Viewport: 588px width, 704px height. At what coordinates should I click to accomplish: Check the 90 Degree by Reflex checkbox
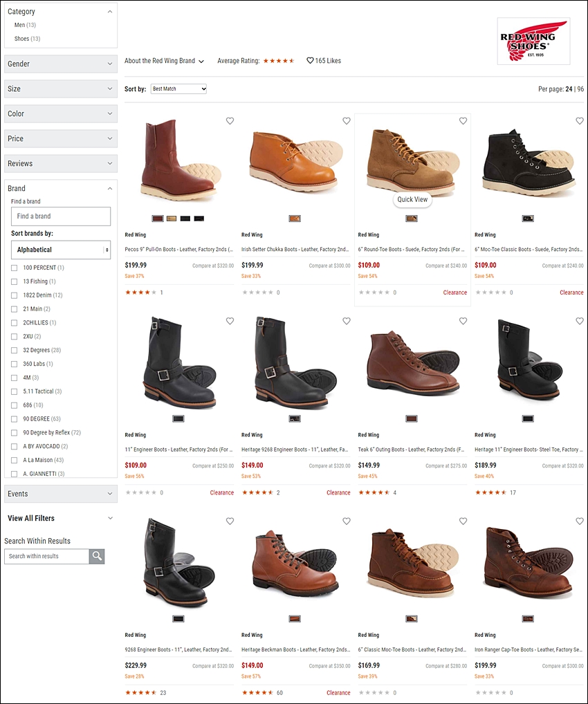coord(15,433)
